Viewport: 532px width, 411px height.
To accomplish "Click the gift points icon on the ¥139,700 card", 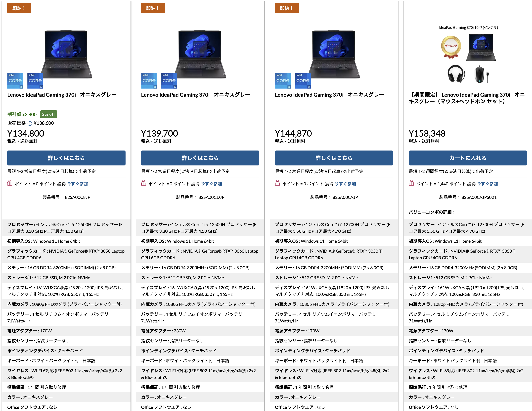I will tap(144, 183).
